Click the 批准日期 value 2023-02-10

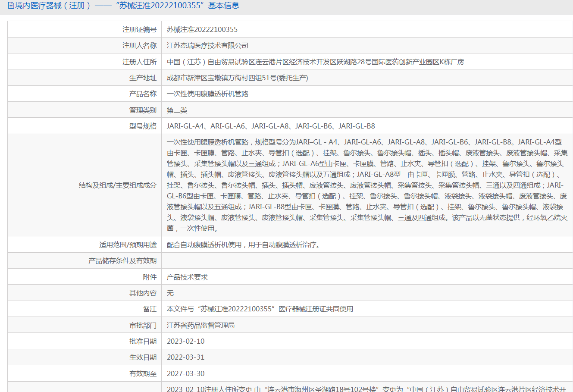(x=185, y=341)
